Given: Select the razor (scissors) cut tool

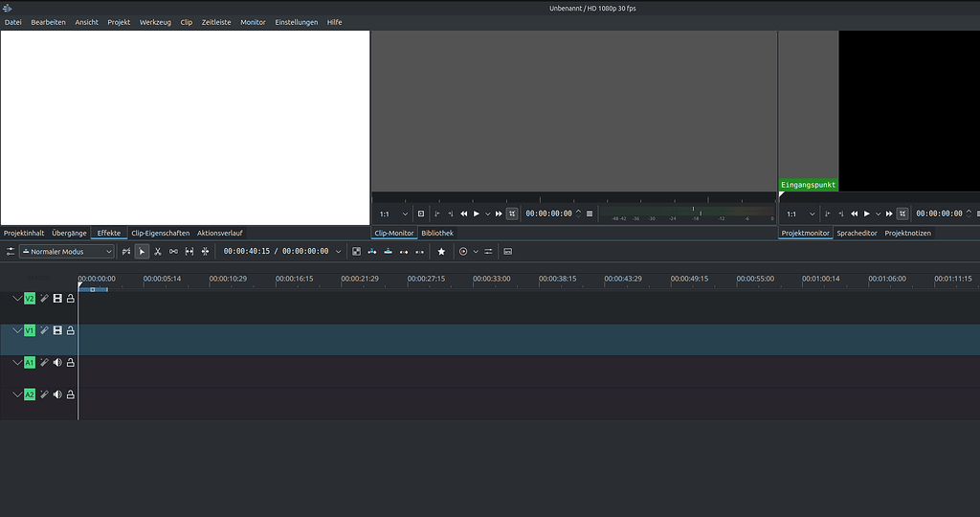Looking at the screenshot, I should click(x=157, y=252).
